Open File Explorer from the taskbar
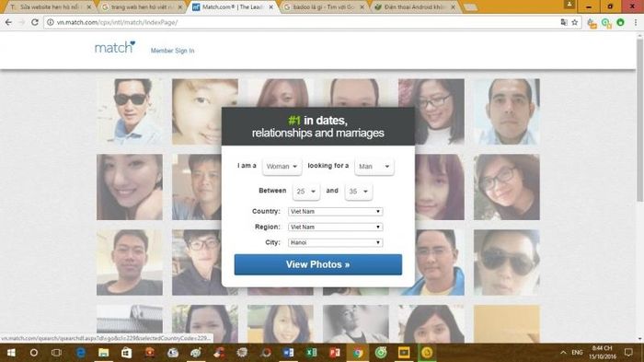The width and height of the screenshot is (644, 362). tap(103, 353)
